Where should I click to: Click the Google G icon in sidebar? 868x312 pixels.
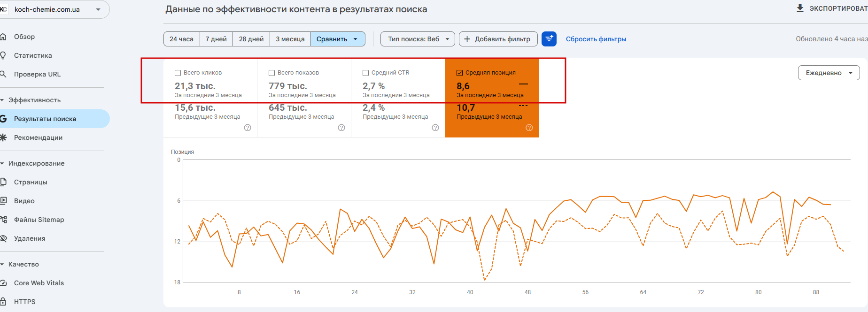[3, 119]
